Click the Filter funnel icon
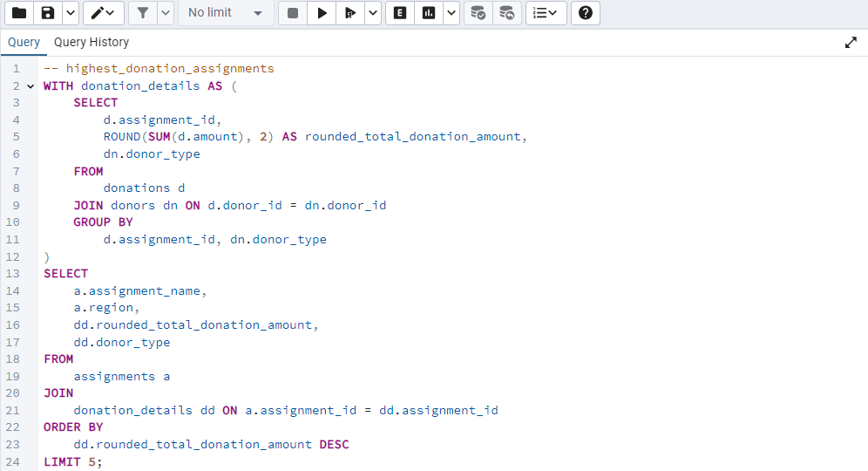Image resolution: width=868 pixels, height=471 pixels. coord(143,13)
